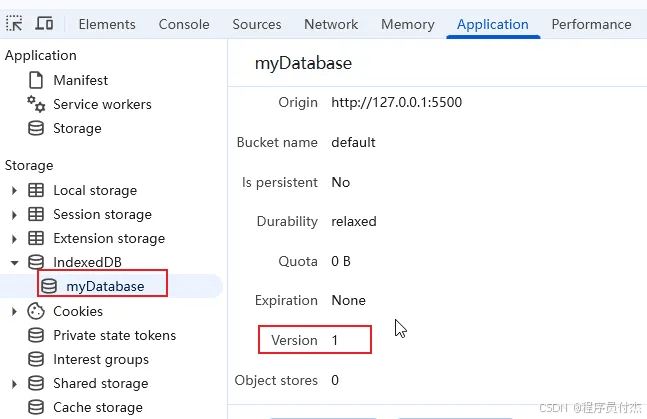The image size is (647, 419).
Task: Select Cache storage in the sidebar
Action: 98,407
